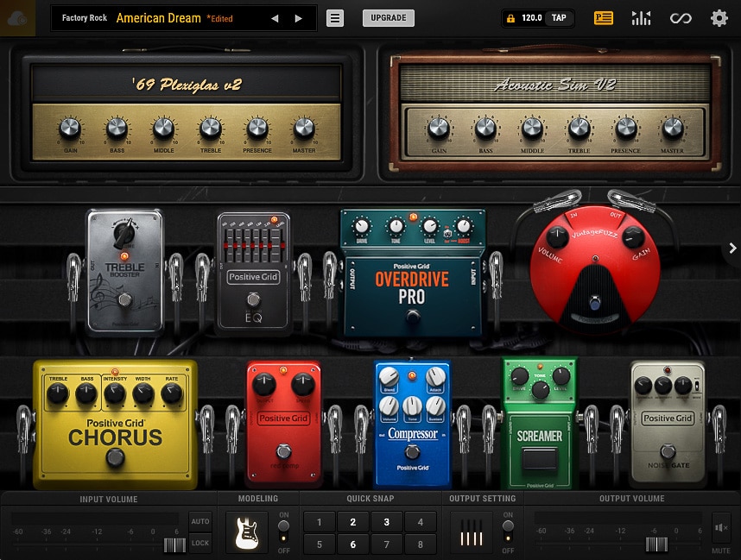The width and height of the screenshot is (741, 560).
Task: Open the preset list panel icon
Action: pos(605,17)
